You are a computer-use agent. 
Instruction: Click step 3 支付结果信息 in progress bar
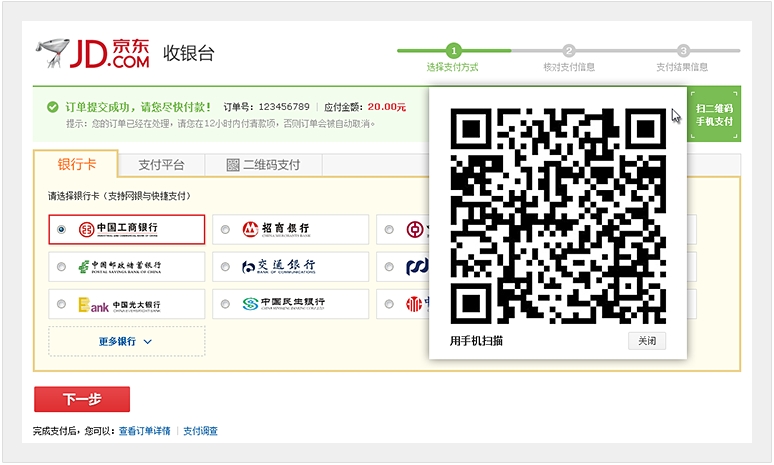682,58
